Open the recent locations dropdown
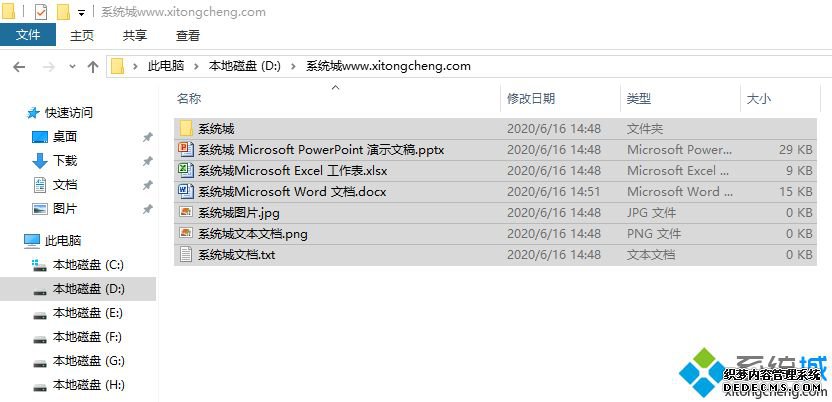 point(73,67)
